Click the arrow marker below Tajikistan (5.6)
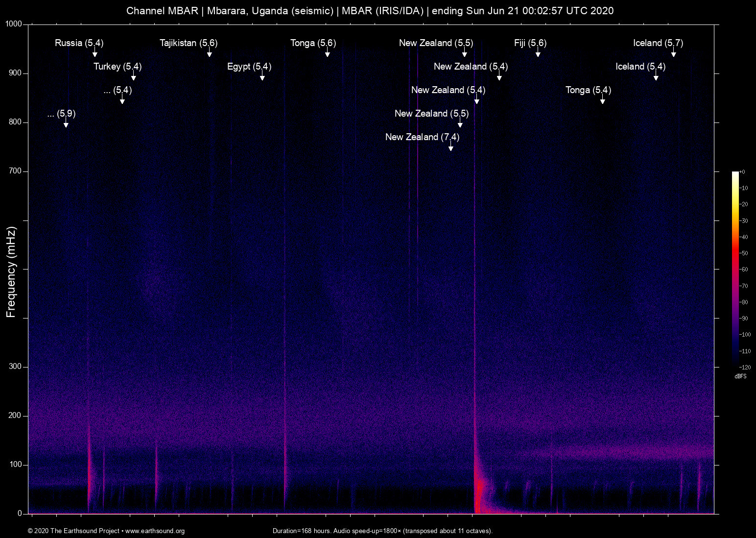This screenshot has width=756, height=538. 210,53
